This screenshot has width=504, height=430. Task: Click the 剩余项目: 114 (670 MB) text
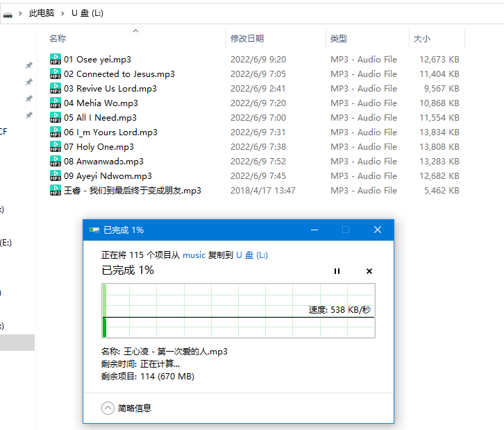coord(148,376)
